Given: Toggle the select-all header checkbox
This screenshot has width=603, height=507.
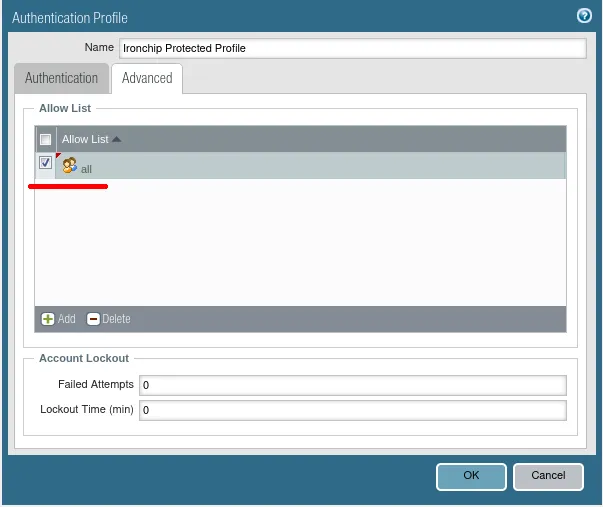Looking at the screenshot, I should click(45, 139).
